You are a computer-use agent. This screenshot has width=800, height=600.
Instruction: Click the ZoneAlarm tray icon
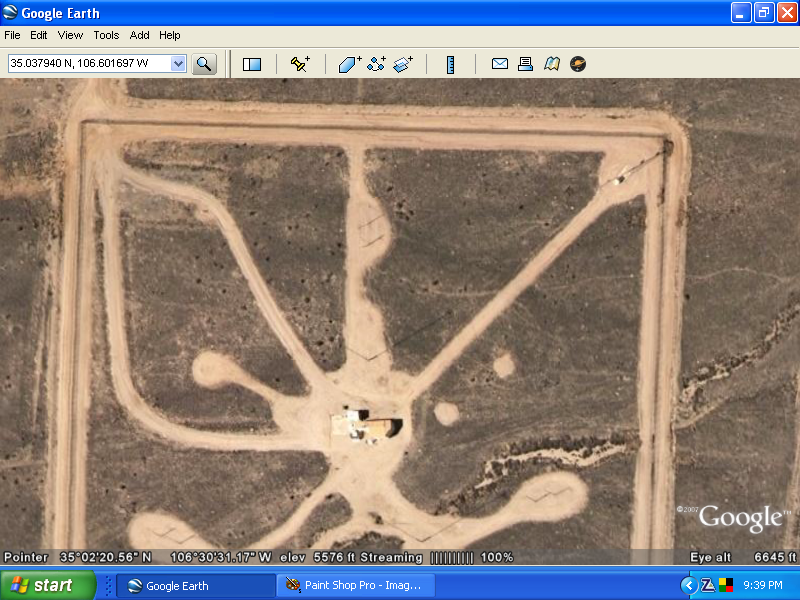pos(708,586)
